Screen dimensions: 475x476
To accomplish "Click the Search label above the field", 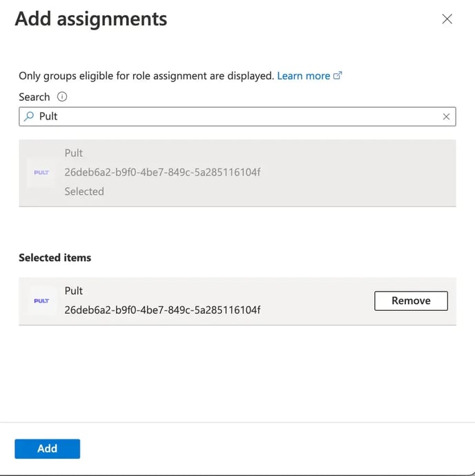I will tap(35, 97).
